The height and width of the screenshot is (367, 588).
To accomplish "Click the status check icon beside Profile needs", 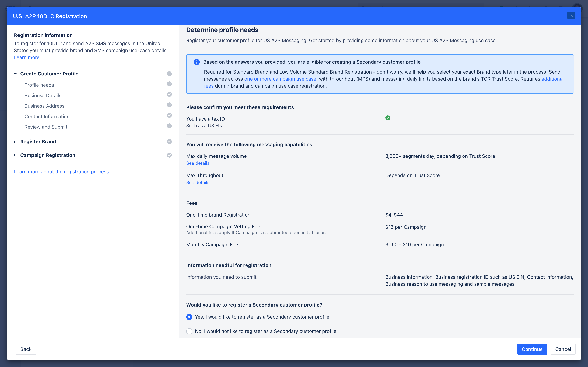I will 169,84.
